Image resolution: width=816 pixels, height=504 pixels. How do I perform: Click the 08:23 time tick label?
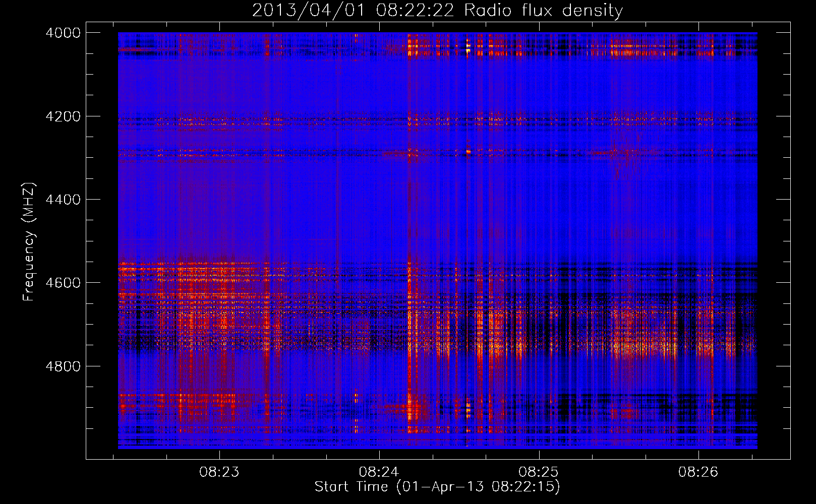pyautogui.click(x=219, y=472)
